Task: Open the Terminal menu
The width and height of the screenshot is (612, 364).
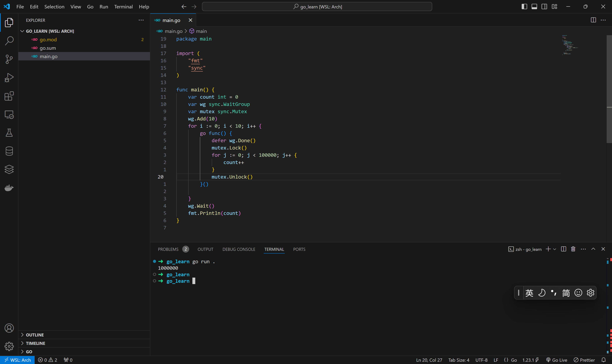Action: point(123,7)
